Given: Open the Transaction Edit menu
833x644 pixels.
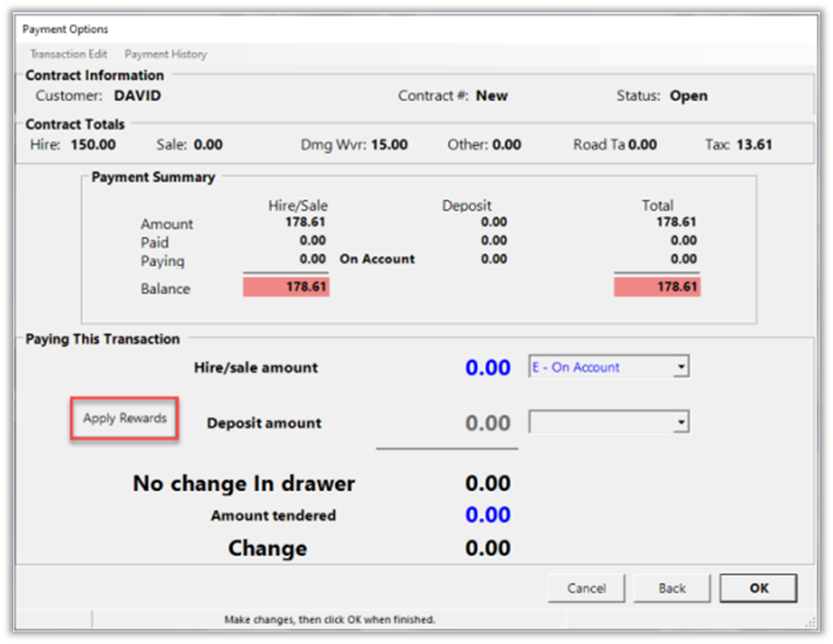Looking at the screenshot, I should coord(69,54).
